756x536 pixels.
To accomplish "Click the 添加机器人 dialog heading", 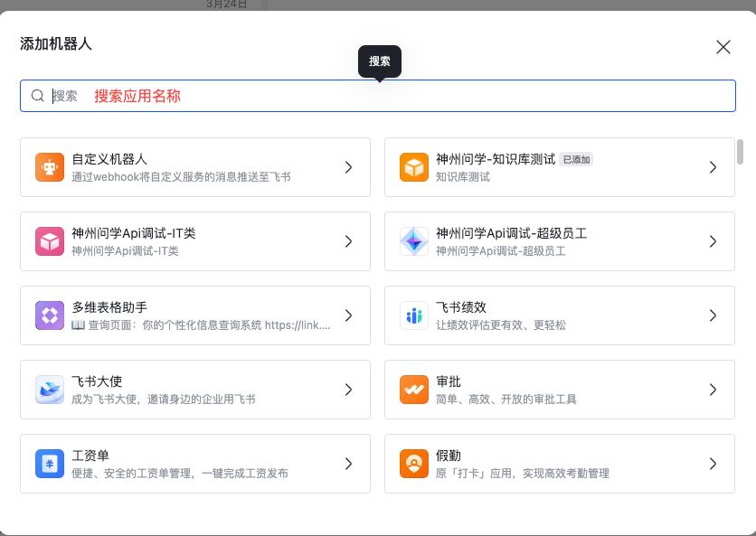I will 56,44.
